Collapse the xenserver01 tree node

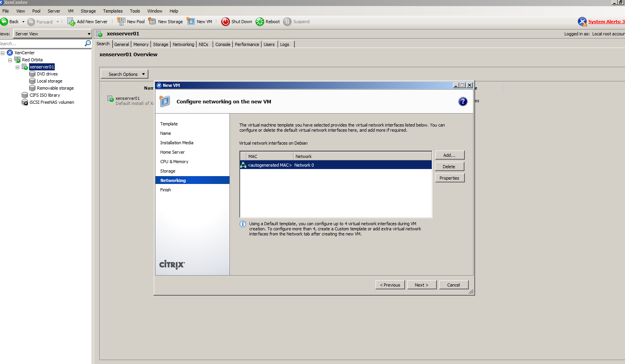tap(17, 67)
